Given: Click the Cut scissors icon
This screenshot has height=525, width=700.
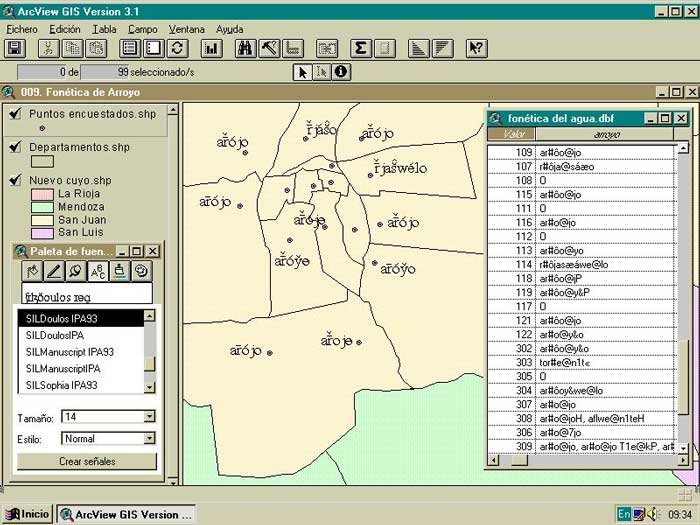Looking at the screenshot, I should (x=49, y=49).
